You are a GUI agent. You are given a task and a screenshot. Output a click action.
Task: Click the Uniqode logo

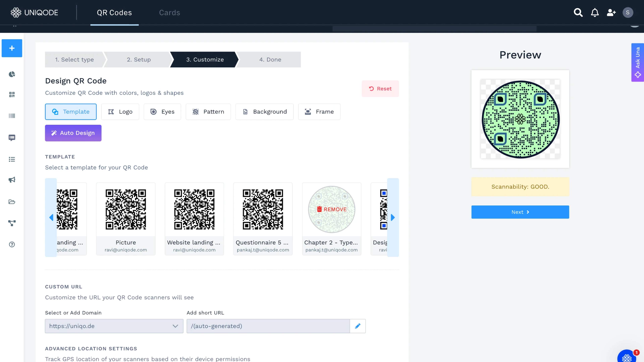coord(34,13)
